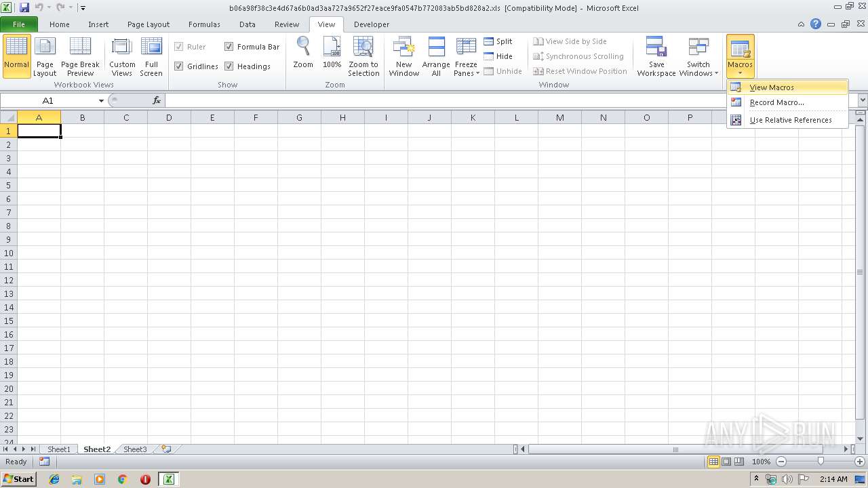Switch to the Developer ribbon tab

pyautogui.click(x=372, y=24)
